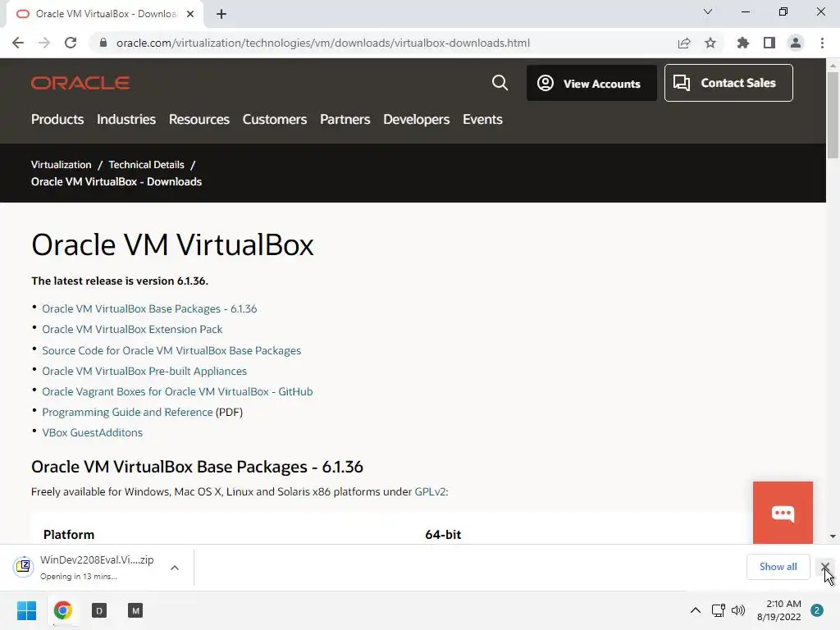Open the volume tray icon
840x630 pixels.
[738, 610]
